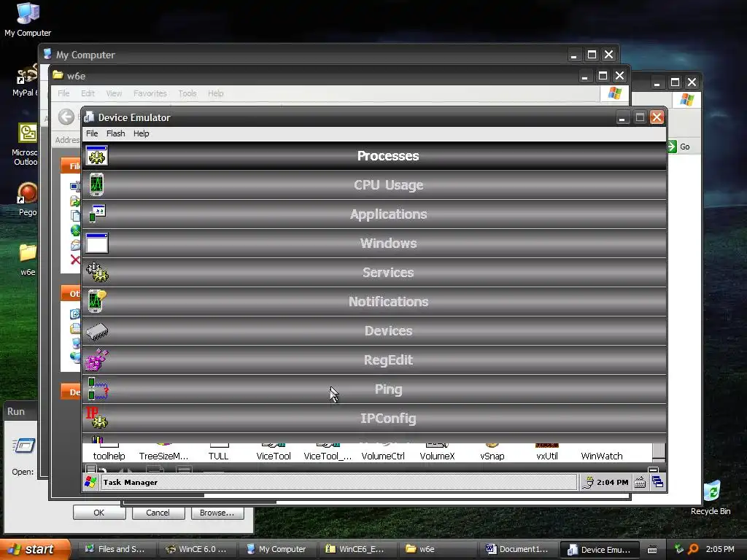Open the Windows start button

(x=34, y=549)
